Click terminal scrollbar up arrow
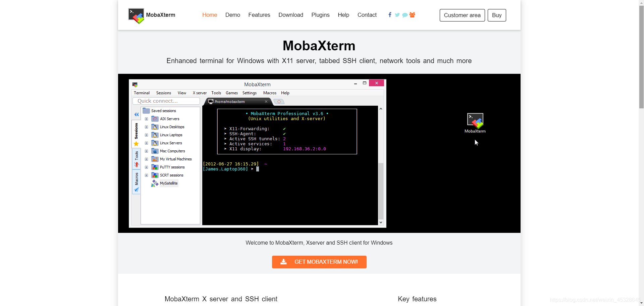Screen dimensions: 644x306 pyautogui.click(x=381, y=109)
